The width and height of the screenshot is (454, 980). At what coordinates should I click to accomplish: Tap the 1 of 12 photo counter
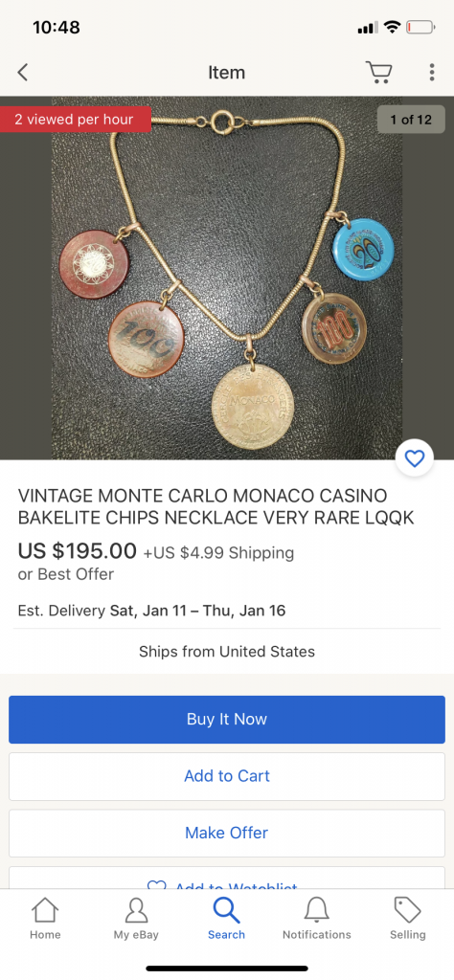[411, 120]
